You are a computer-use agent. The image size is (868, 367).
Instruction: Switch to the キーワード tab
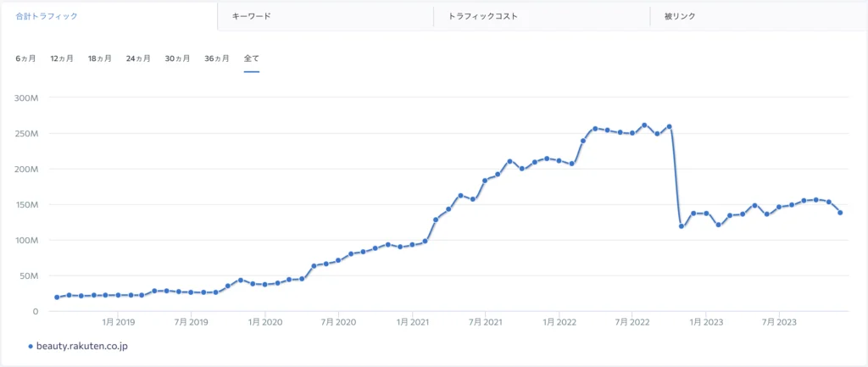(252, 16)
